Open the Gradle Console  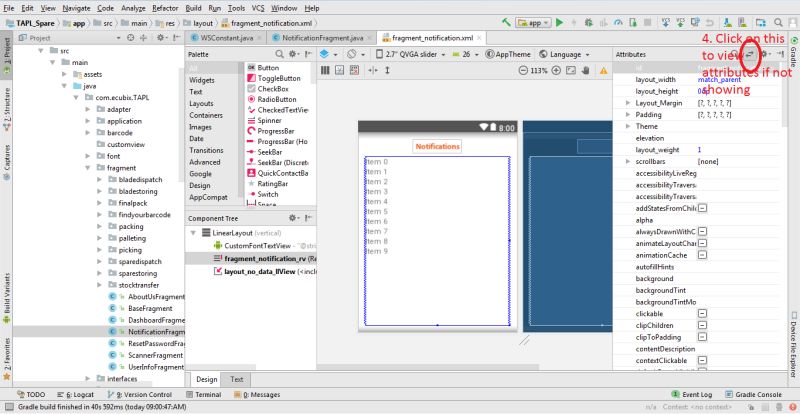click(753, 395)
